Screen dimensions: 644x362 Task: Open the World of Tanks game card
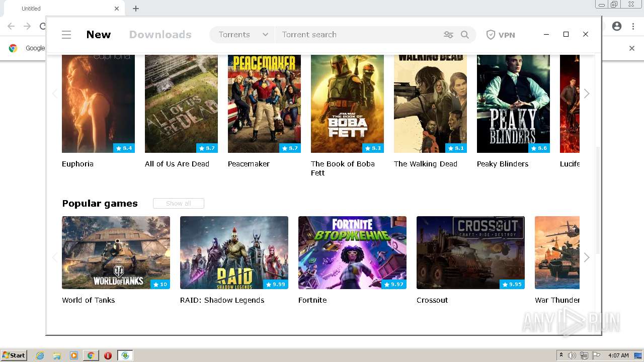[116, 252]
